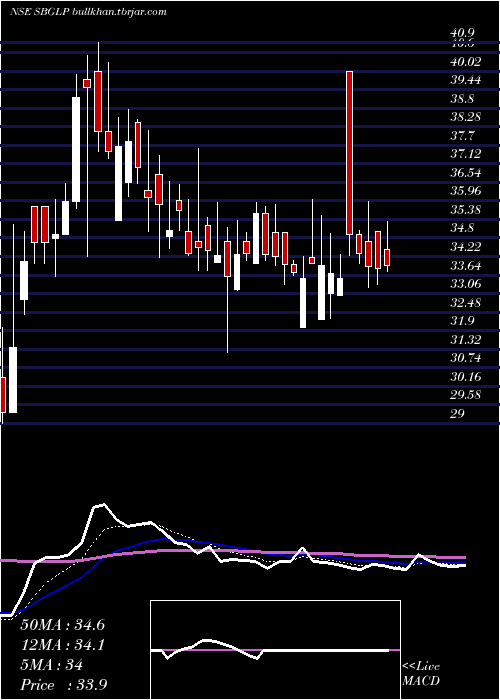
Task: Click the tallest red candlestick reaching 40.02
Action: [350, 153]
